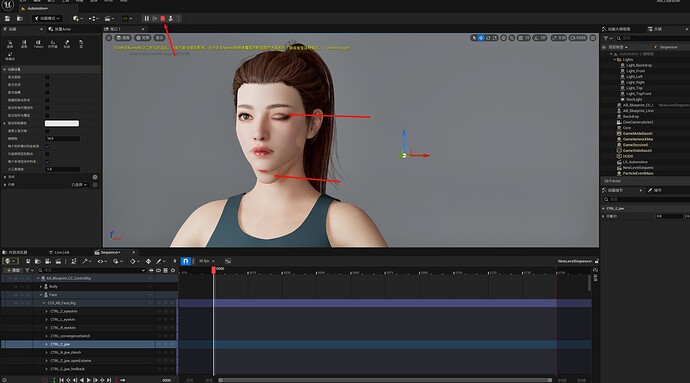Click the Unreal Engine logo icon
This screenshot has height=383, width=690.
coord(8,4)
